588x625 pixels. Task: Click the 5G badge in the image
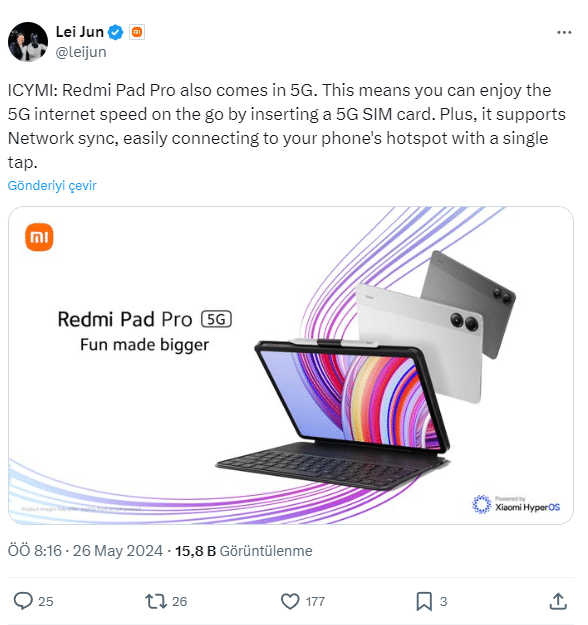[x=216, y=319]
